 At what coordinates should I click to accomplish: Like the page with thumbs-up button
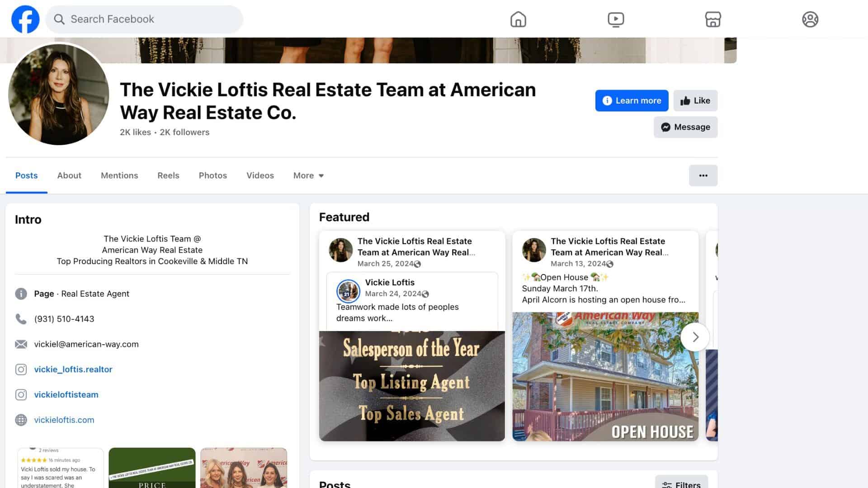(695, 100)
